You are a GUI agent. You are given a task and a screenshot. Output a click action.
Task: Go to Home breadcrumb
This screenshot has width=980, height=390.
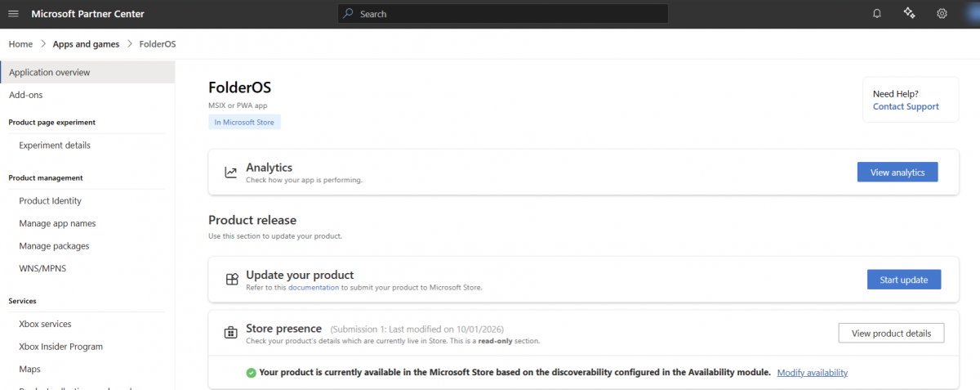point(20,44)
